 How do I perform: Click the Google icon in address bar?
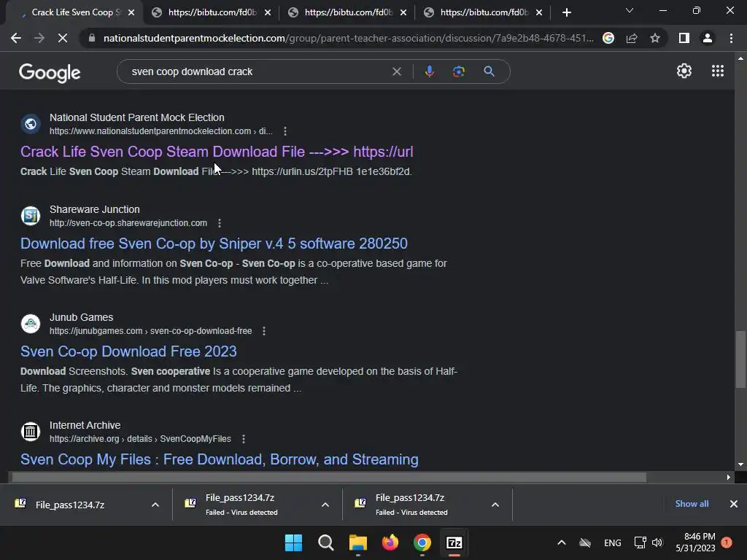click(x=608, y=38)
